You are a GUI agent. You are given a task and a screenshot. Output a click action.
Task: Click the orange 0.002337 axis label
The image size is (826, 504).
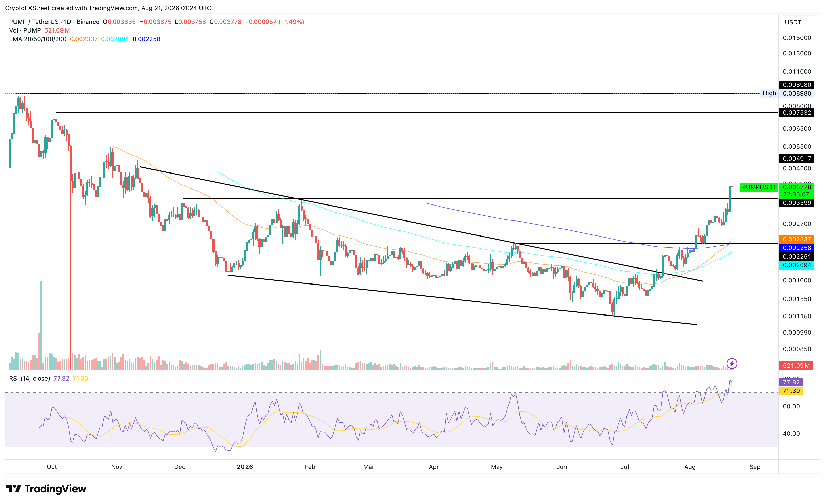click(x=797, y=239)
